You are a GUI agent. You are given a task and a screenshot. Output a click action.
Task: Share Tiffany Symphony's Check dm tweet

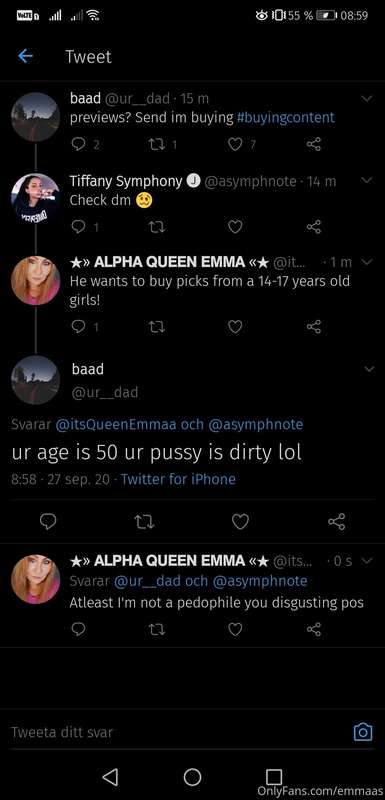click(x=314, y=227)
